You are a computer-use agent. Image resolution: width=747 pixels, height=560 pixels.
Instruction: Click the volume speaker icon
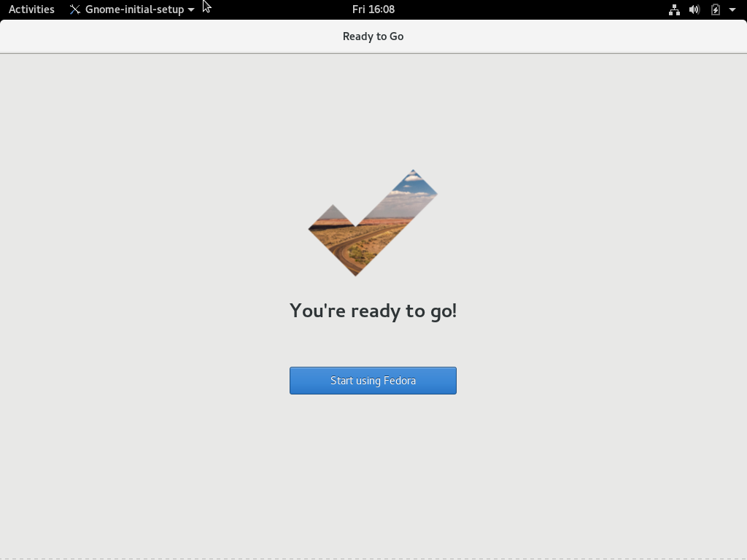point(694,9)
